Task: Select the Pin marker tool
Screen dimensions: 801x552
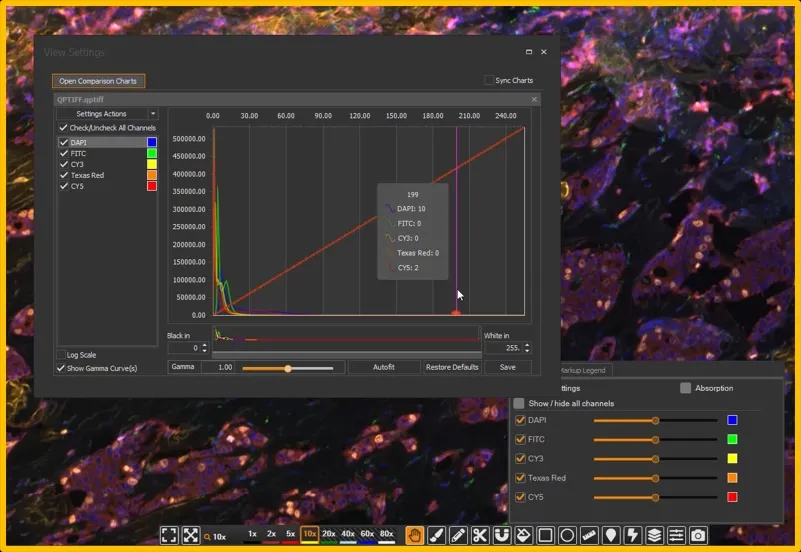Action: [611, 535]
